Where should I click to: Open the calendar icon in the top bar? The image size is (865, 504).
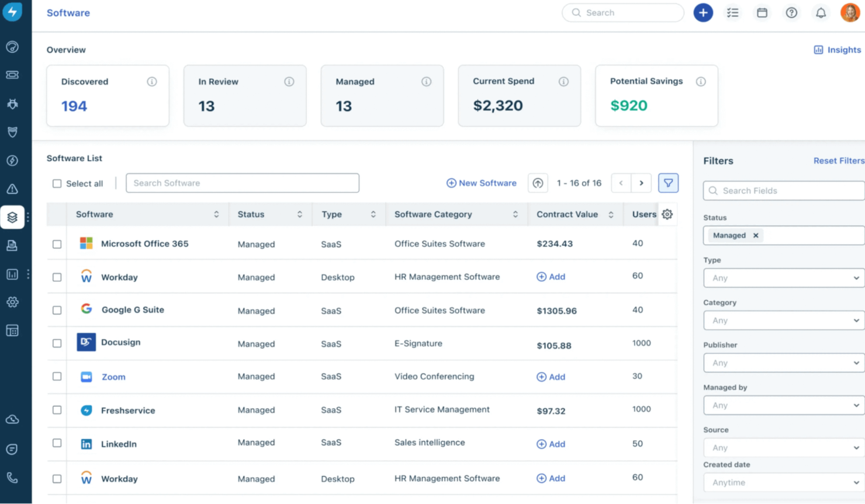[762, 12]
